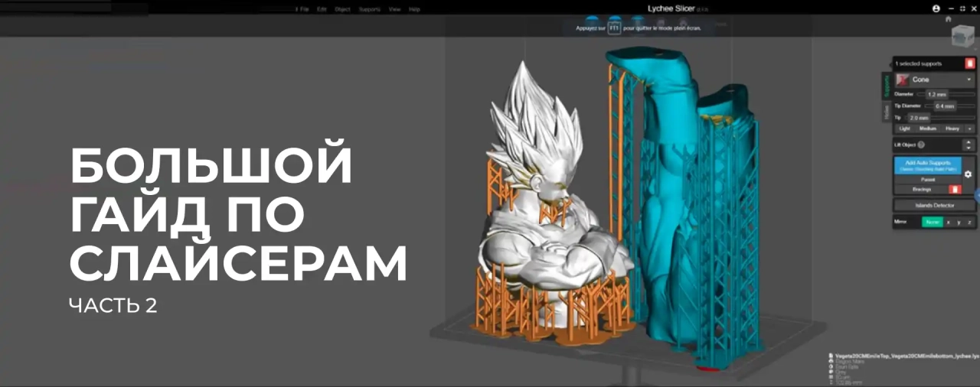
Task: Launch the Islands Detector
Action: coord(934,205)
